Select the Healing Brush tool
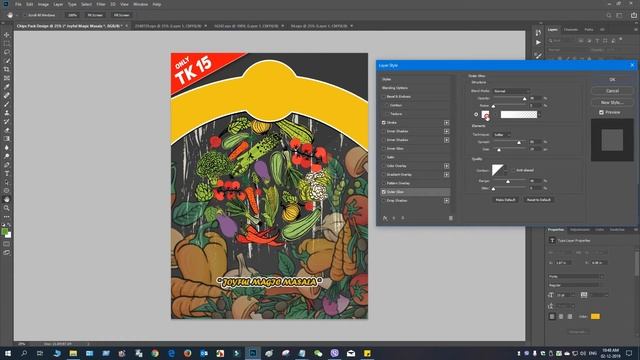This screenshot has height=360, width=640. [7, 96]
